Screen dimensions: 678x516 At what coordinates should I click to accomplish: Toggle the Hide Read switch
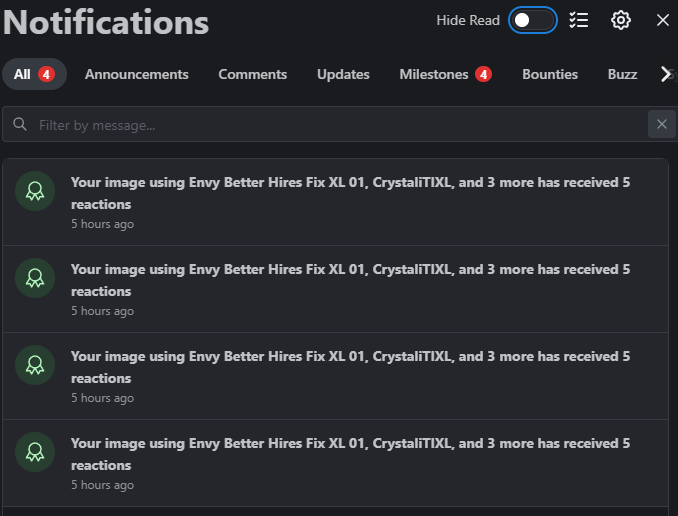(533, 20)
